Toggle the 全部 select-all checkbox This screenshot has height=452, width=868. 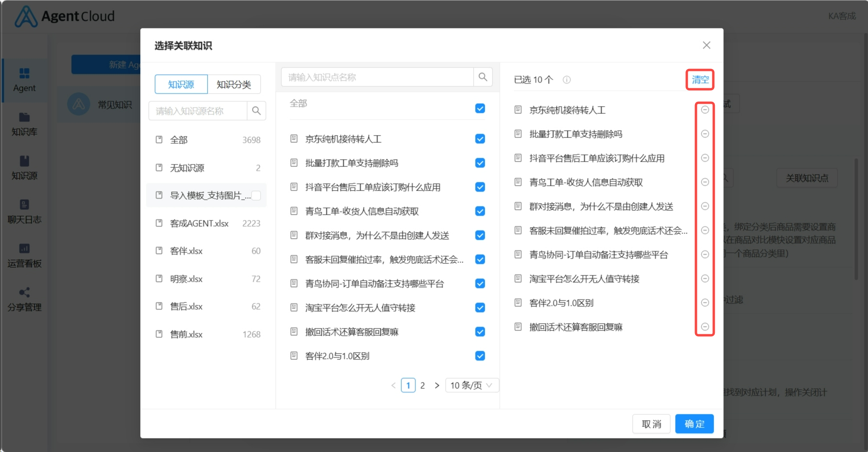pos(480,109)
